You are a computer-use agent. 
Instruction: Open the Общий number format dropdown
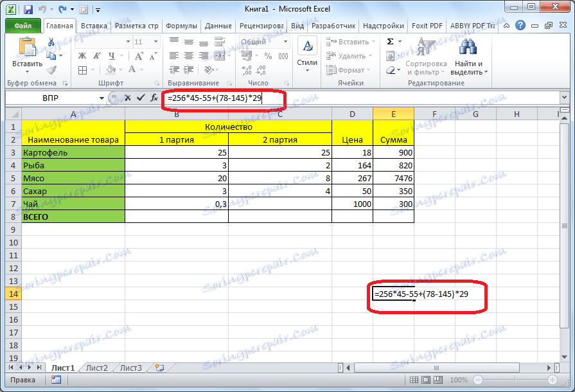pos(285,41)
